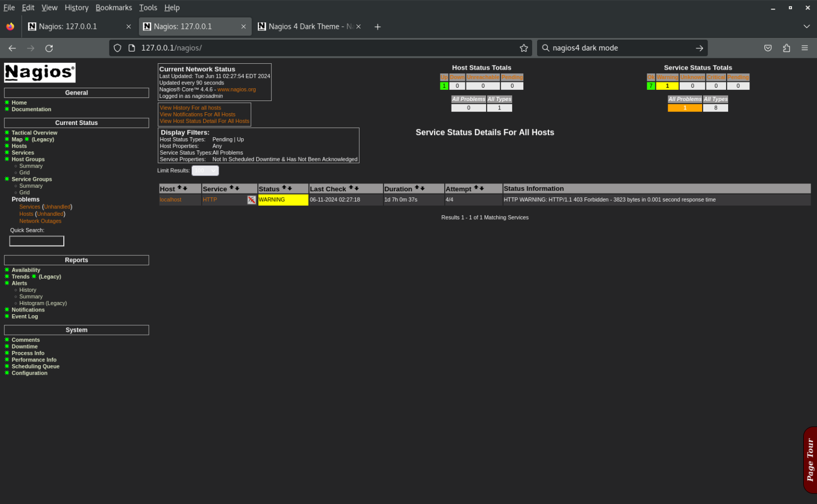Viewport: 817px width, 504px height.
Task: Open Firefox extensions icon
Action: click(787, 48)
